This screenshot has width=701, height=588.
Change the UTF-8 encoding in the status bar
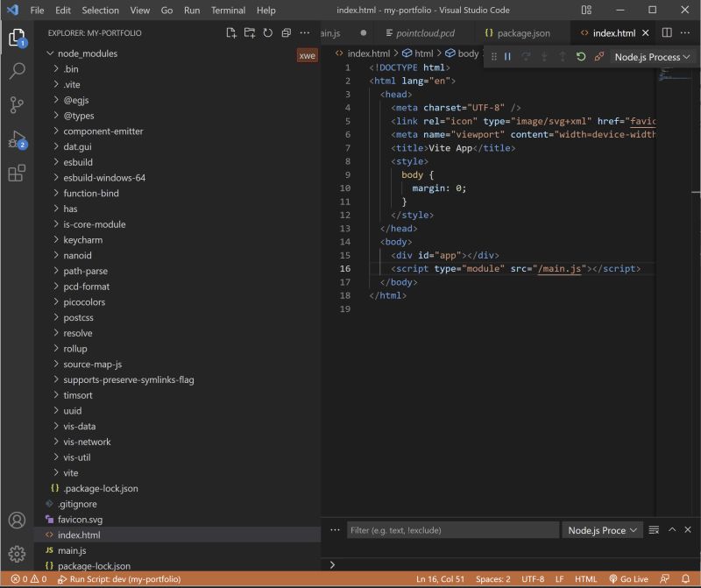(534, 579)
